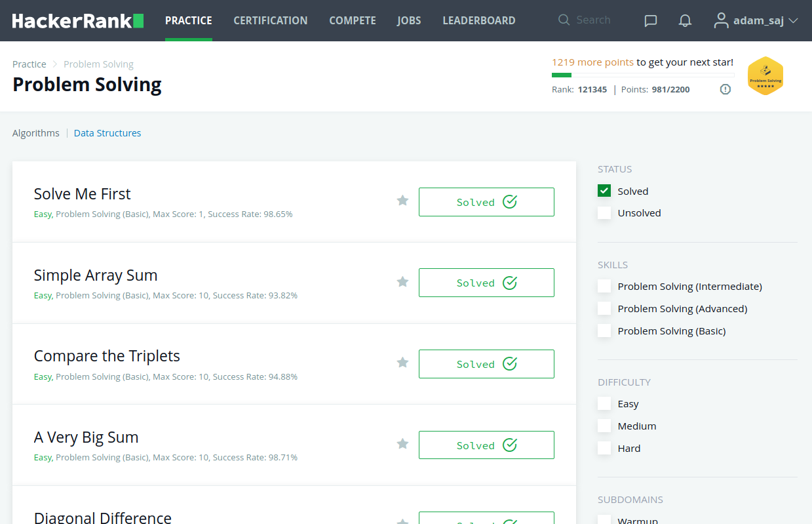The width and height of the screenshot is (812, 524).
Task: Open the Compete nav tab
Action: [353, 20]
